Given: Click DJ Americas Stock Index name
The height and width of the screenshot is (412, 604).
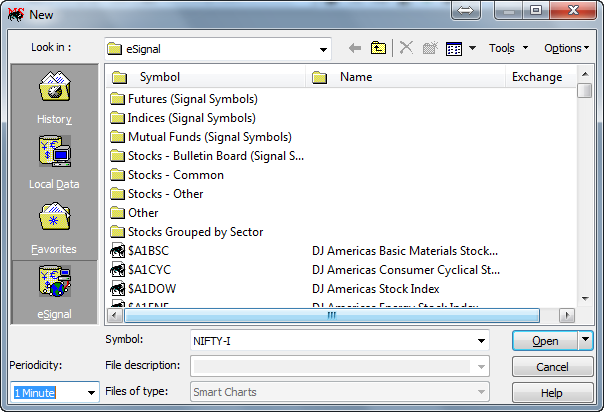Looking at the screenshot, I should (376, 289).
